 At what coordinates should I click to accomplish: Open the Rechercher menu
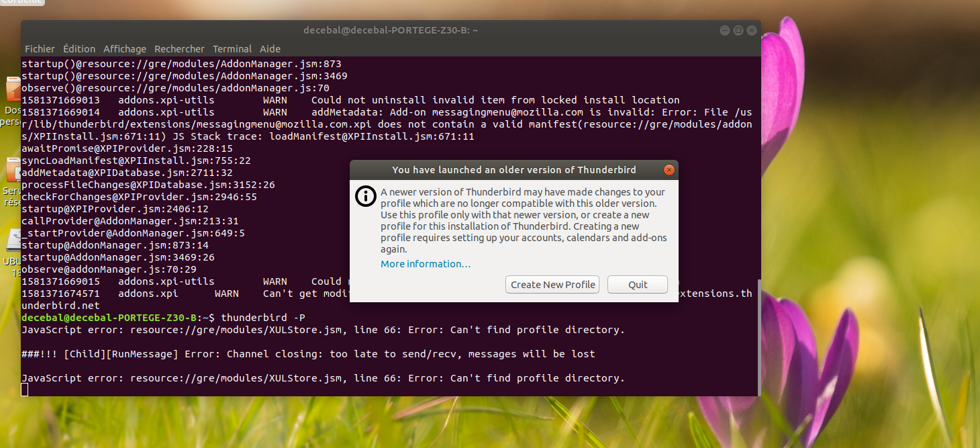pyautogui.click(x=179, y=49)
